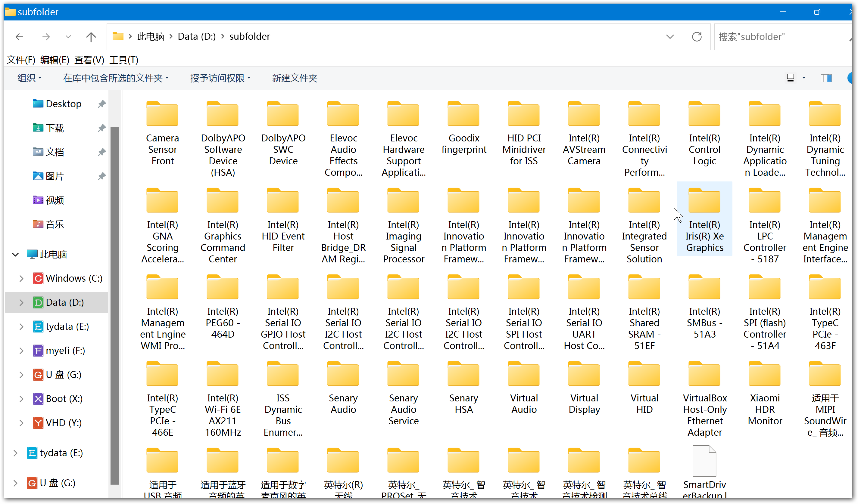
Task: Change view layout icon
Action: [790, 78]
